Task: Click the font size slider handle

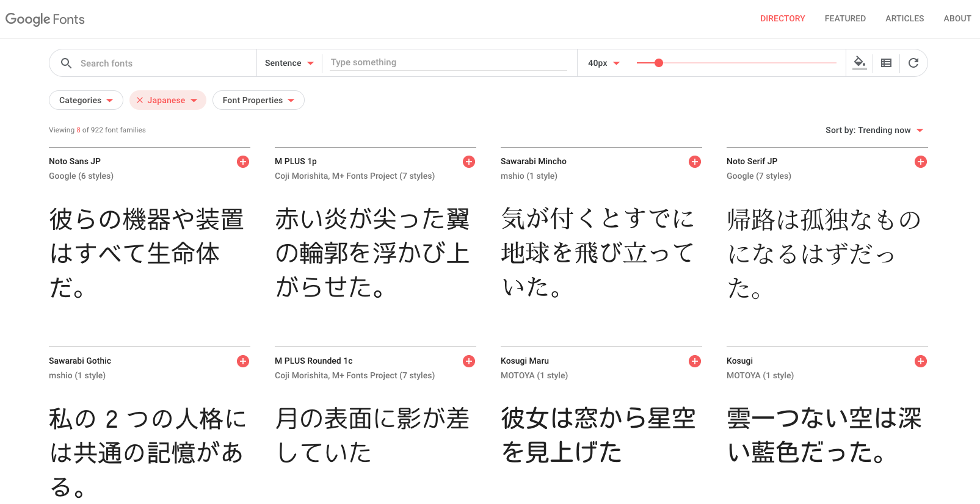Action: click(x=659, y=63)
